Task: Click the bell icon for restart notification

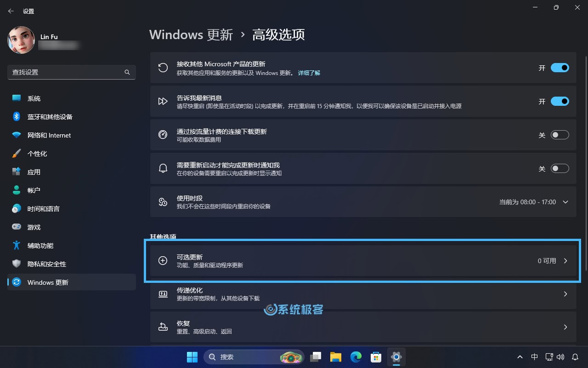Action: [x=163, y=168]
